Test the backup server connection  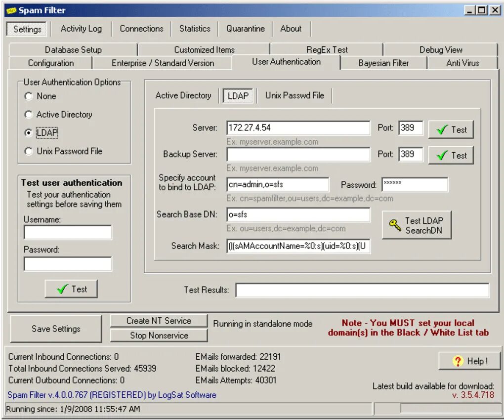(451, 156)
